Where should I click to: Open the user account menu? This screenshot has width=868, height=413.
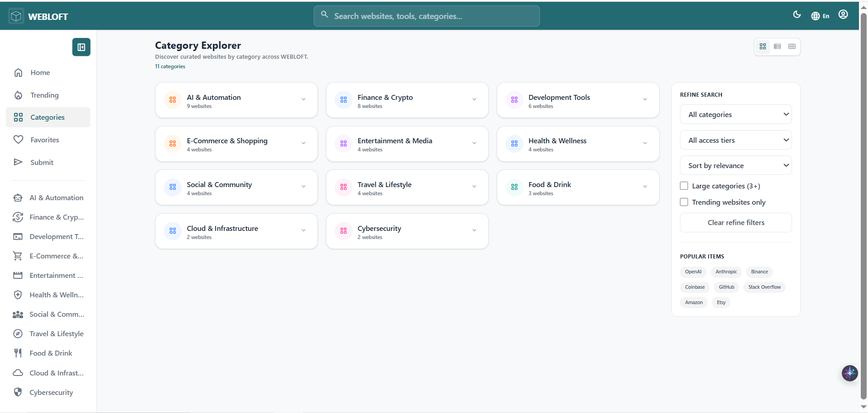pyautogui.click(x=843, y=14)
